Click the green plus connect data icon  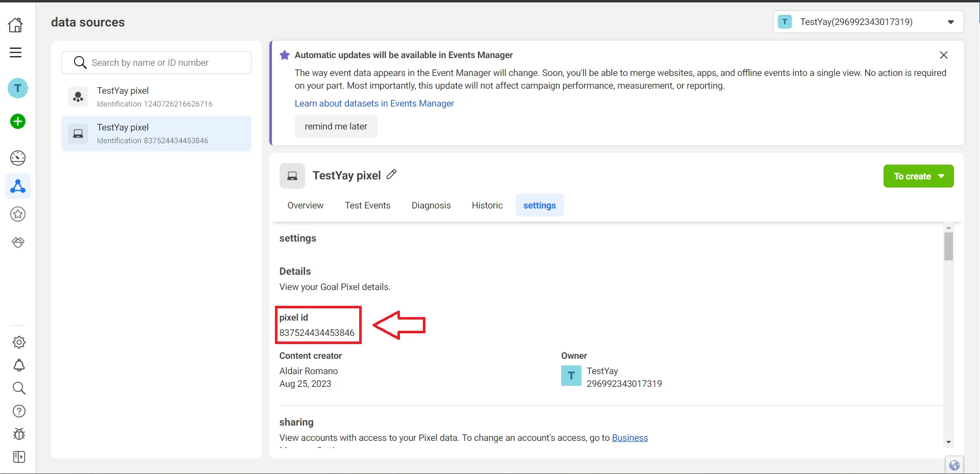tap(18, 121)
